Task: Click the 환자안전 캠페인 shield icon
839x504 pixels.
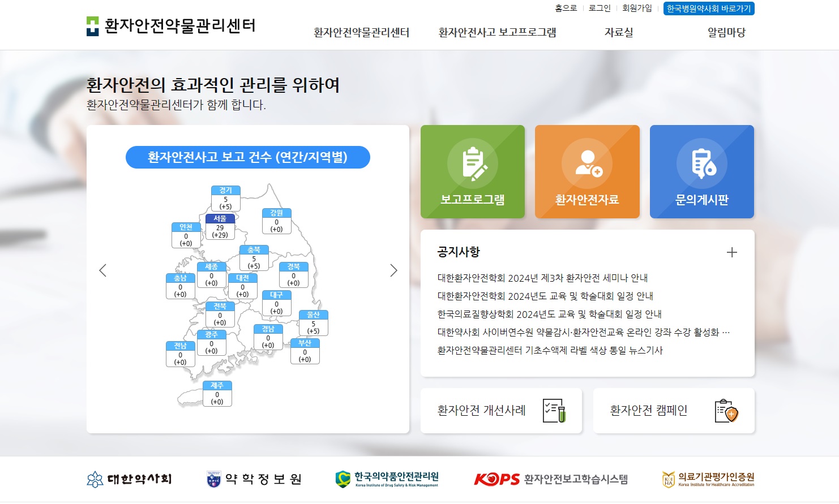Action: (x=727, y=411)
